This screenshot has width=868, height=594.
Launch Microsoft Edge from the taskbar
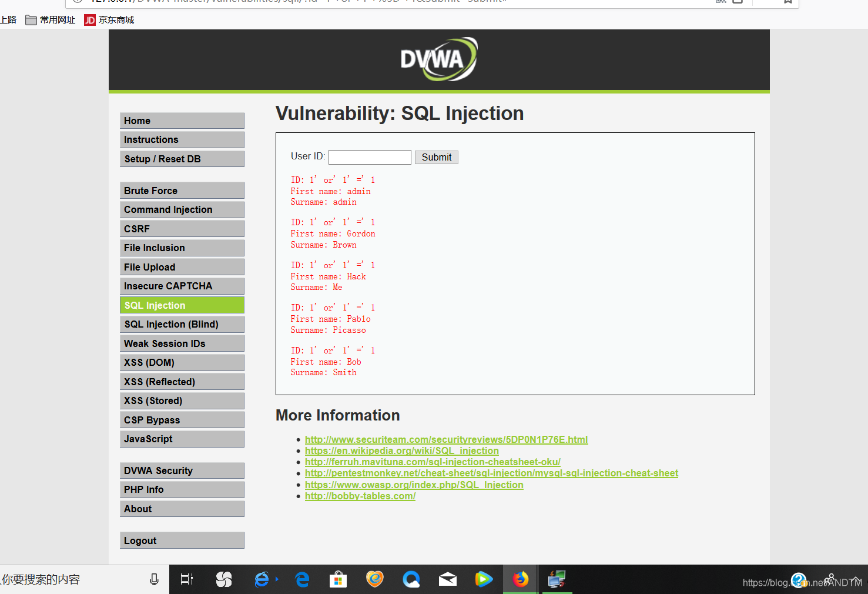(x=302, y=579)
